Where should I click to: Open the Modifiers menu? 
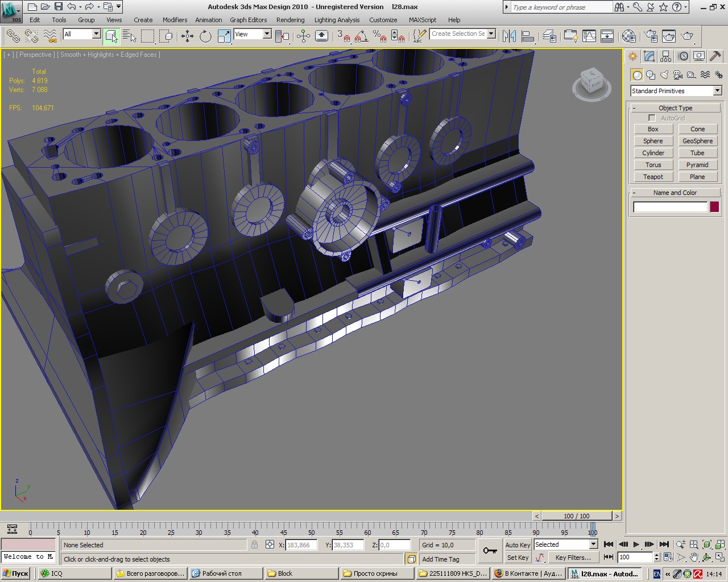175,20
